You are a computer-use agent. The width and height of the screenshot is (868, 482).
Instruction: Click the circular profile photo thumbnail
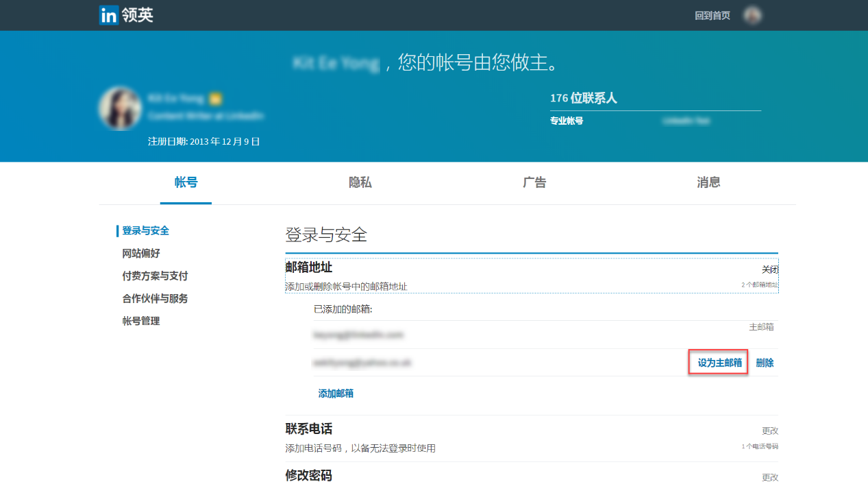[x=121, y=108]
